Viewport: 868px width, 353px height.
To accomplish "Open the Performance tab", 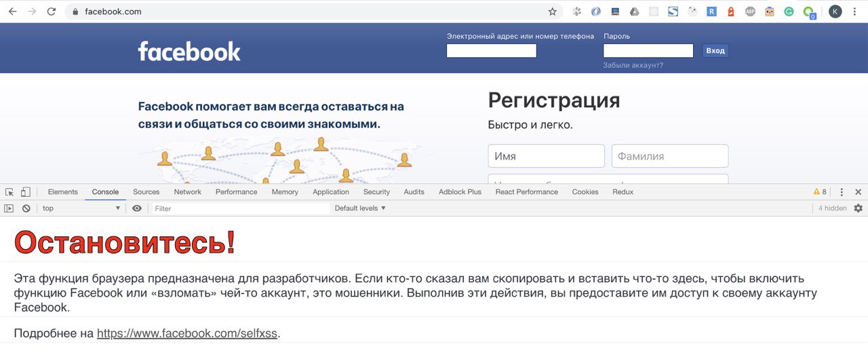I will [237, 192].
